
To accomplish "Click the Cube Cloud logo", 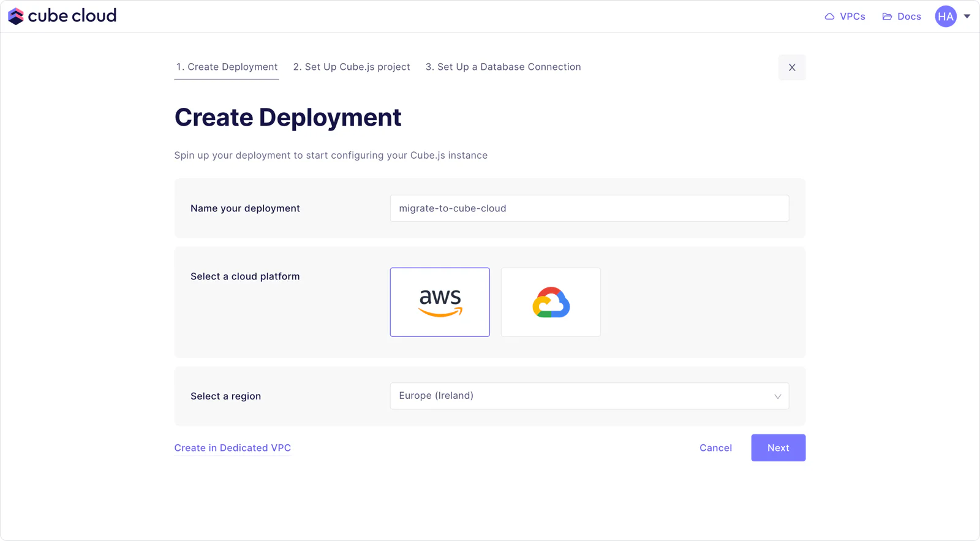I will [x=62, y=16].
